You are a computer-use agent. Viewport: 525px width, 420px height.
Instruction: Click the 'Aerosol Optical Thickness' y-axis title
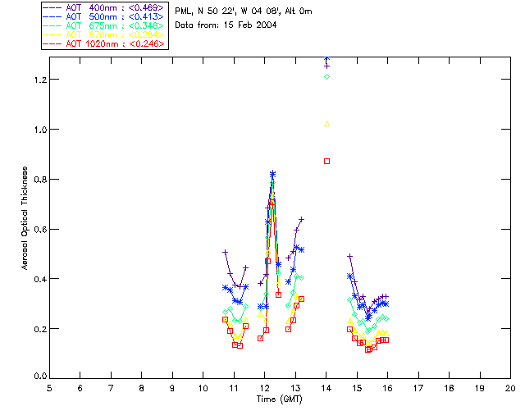point(25,217)
